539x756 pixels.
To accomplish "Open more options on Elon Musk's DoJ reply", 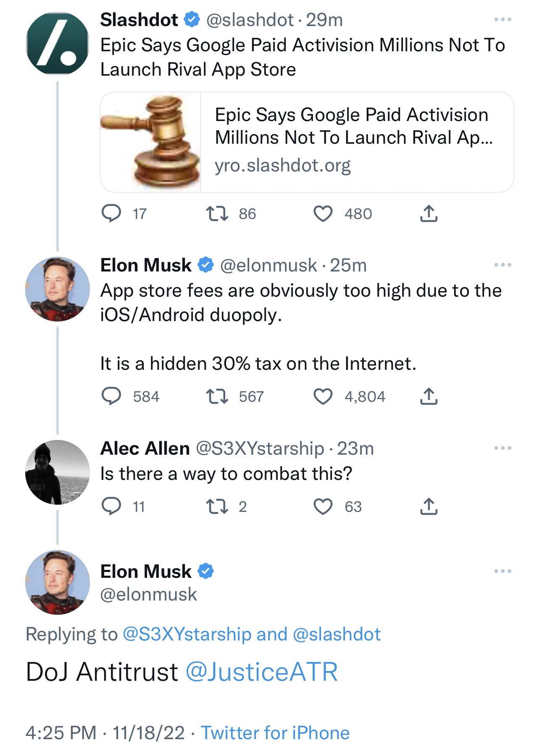I will (502, 571).
